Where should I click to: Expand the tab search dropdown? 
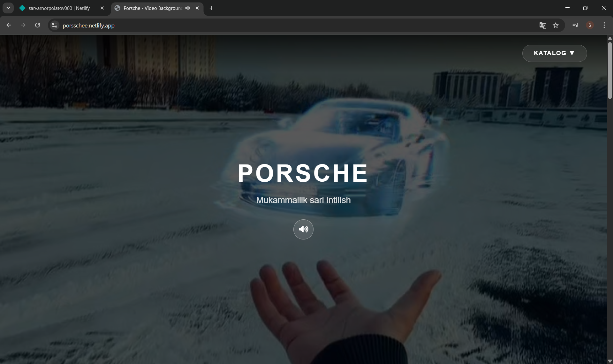click(x=8, y=8)
